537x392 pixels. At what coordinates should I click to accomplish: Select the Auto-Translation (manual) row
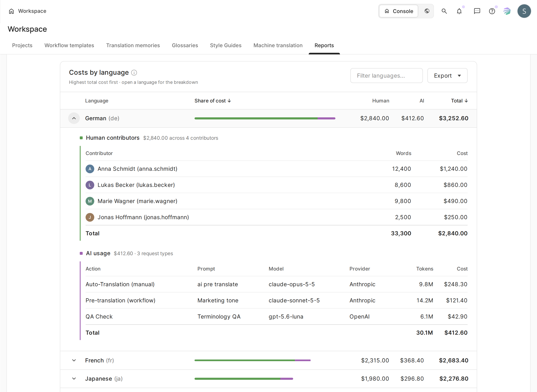tap(276, 284)
